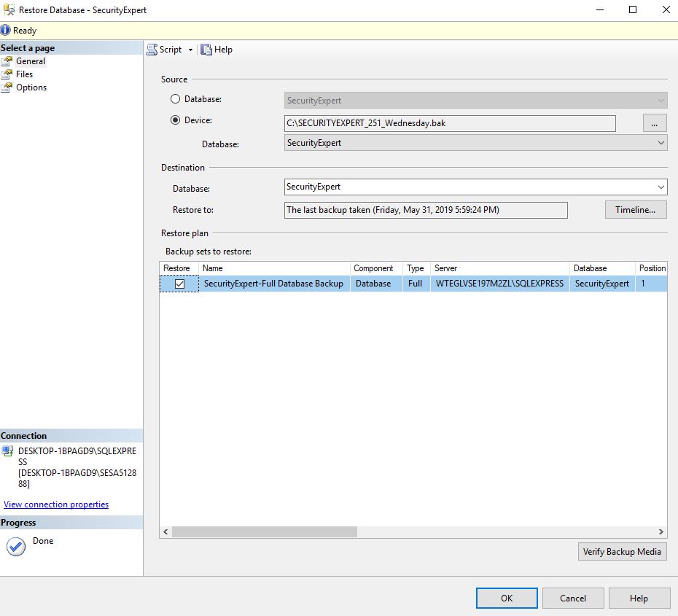Expand the Destination Database dropdown

(661, 187)
